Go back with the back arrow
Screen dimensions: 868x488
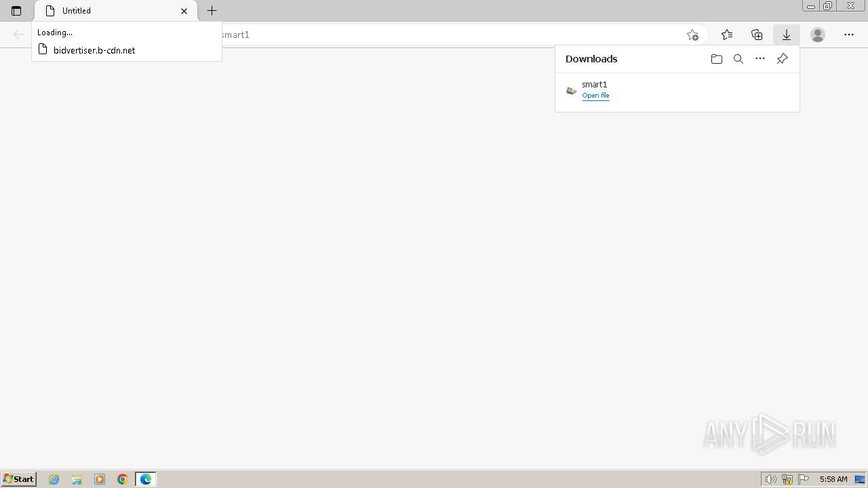pos(19,35)
